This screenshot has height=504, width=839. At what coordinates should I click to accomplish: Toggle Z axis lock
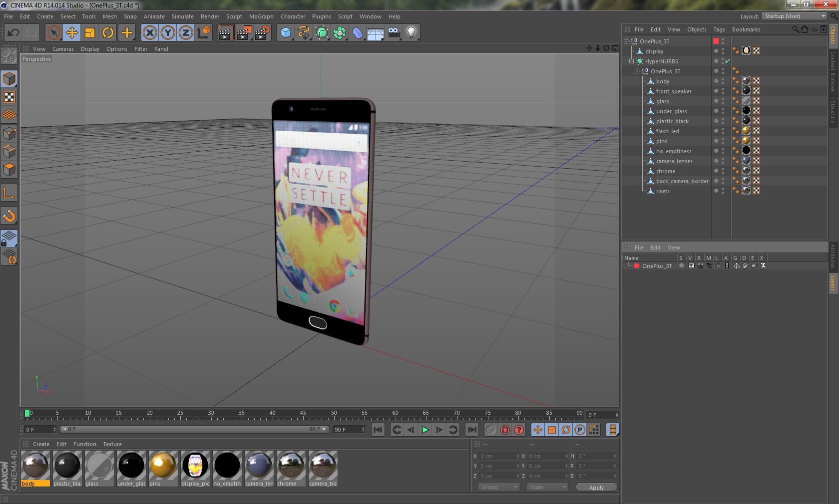(x=186, y=33)
